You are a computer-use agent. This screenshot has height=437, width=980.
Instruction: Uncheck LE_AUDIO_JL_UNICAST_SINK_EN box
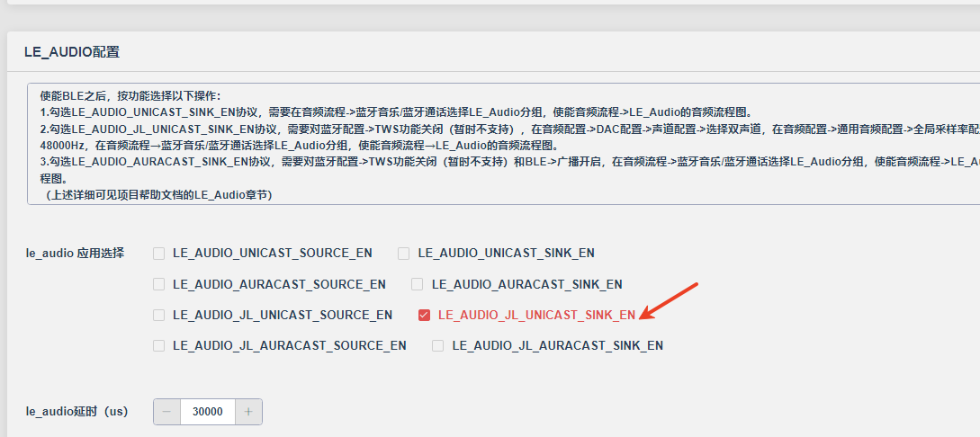425,316
